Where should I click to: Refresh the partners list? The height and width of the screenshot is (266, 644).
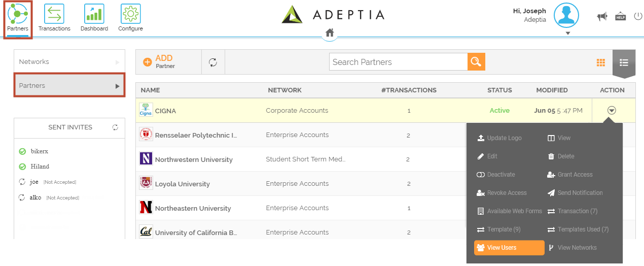[x=213, y=62]
